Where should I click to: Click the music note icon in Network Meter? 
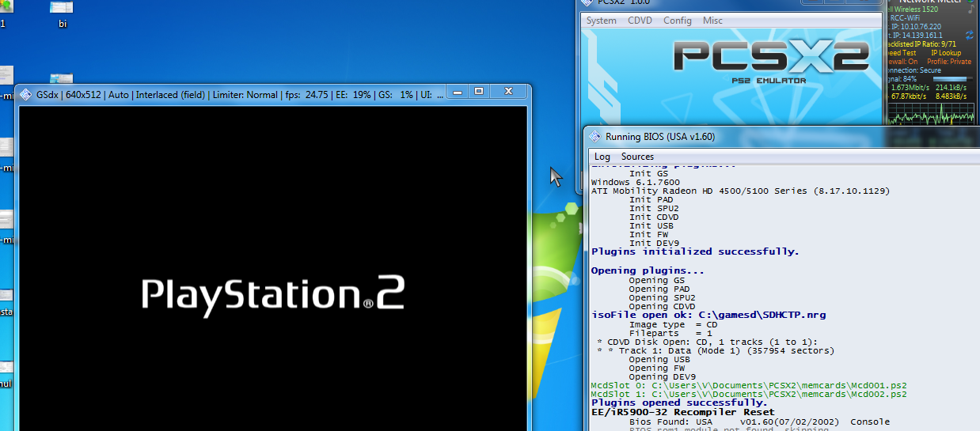971,9
